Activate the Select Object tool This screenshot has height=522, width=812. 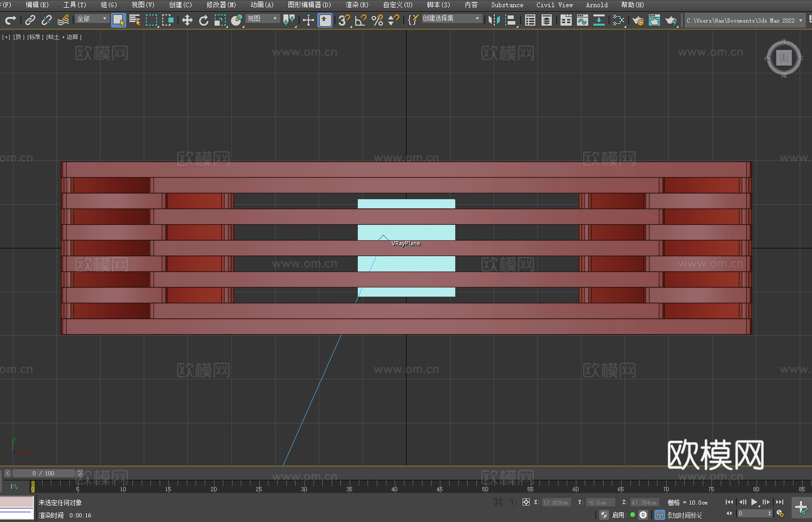119,20
